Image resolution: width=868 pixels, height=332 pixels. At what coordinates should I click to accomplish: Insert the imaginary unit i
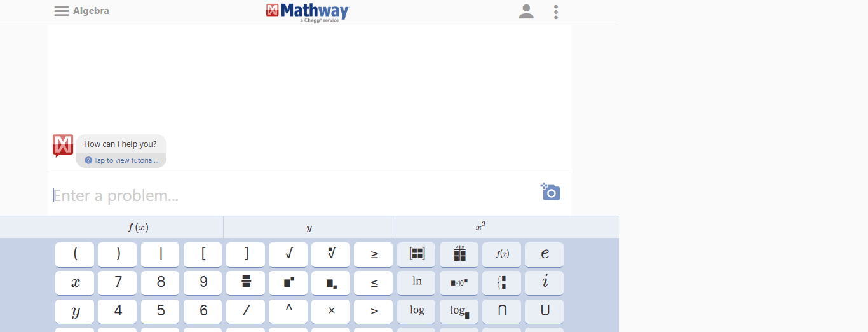click(x=544, y=283)
